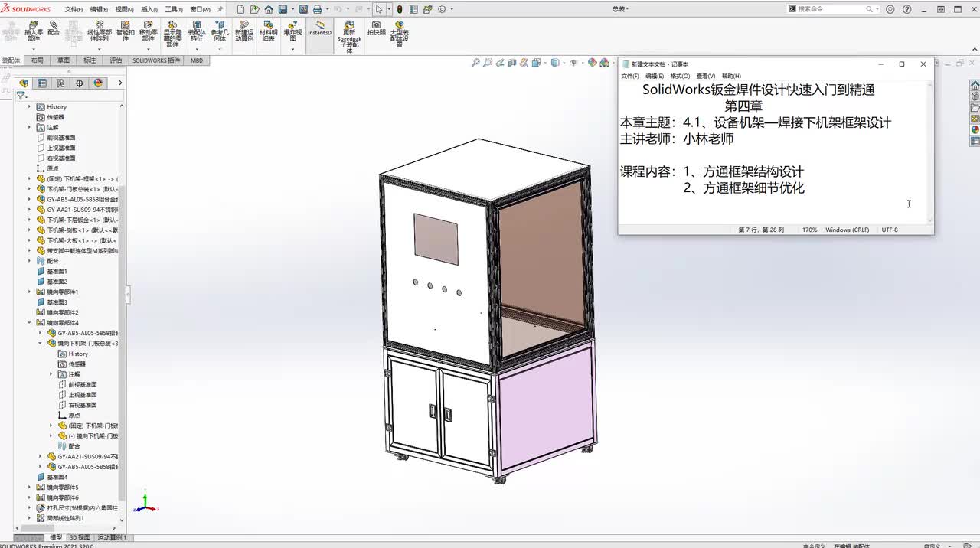Click the 材料明细表 bill of materials icon
The image size is (980, 548).
point(268,31)
